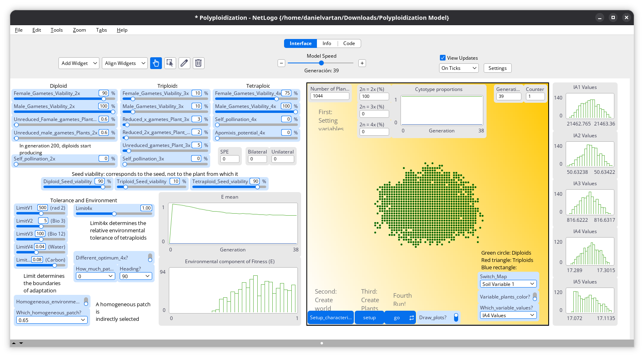Image resolution: width=644 pixels, height=357 pixels.
Task: Expand command center with the up arrow
Action: tap(14, 343)
